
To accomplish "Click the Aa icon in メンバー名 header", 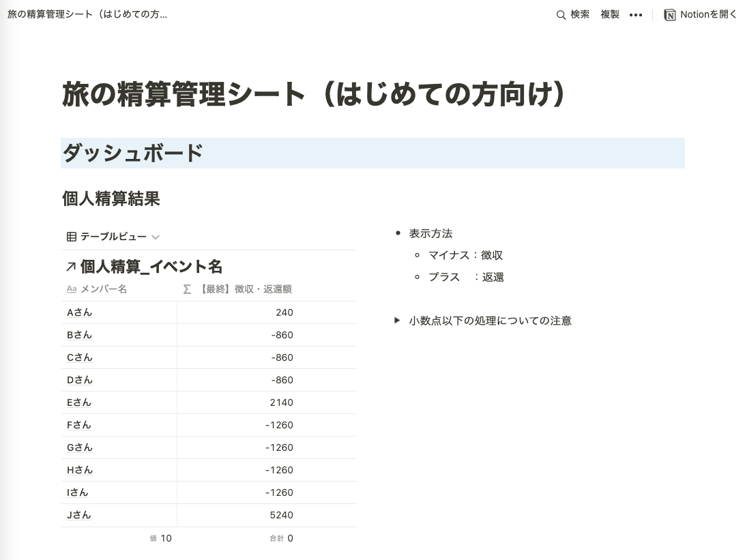I will [71, 289].
